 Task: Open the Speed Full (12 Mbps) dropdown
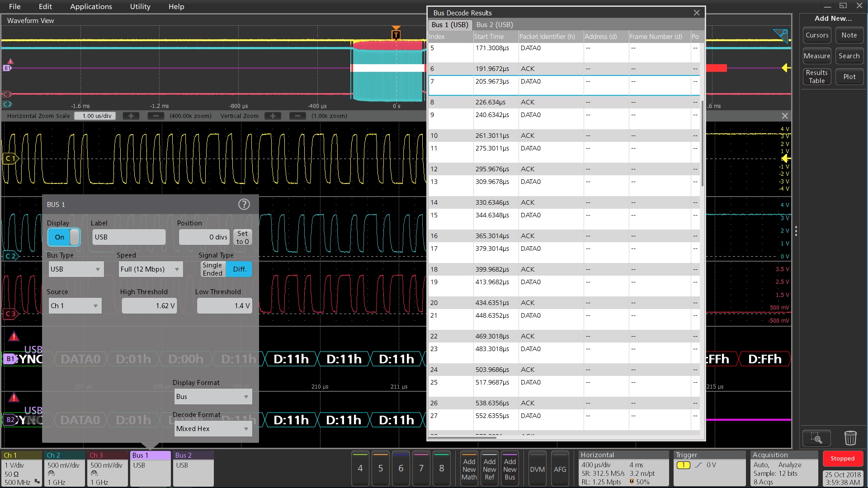pyautogui.click(x=151, y=269)
